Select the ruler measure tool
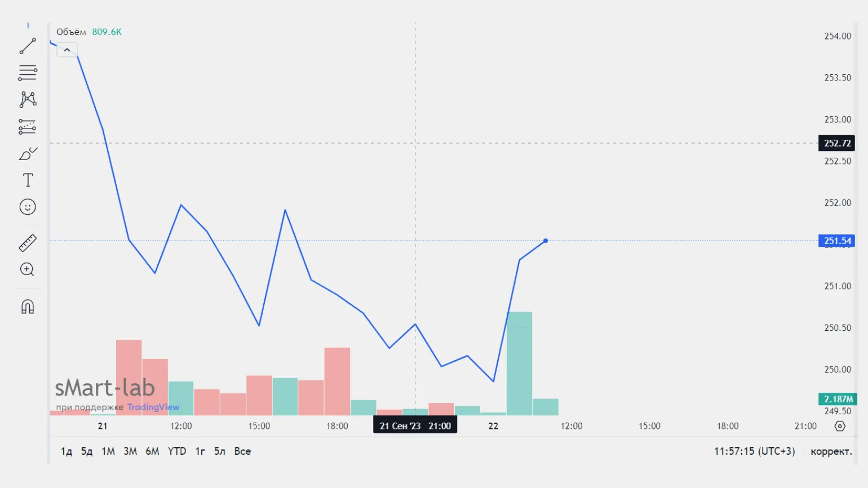Viewport: 868px width, 488px height. (x=28, y=243)
